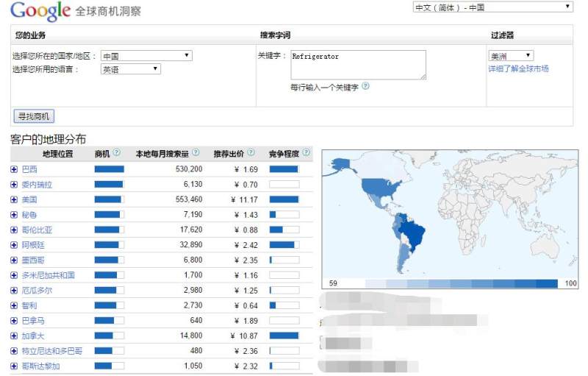Click the keyword textarea containing Refrigerator

[358, 65]
